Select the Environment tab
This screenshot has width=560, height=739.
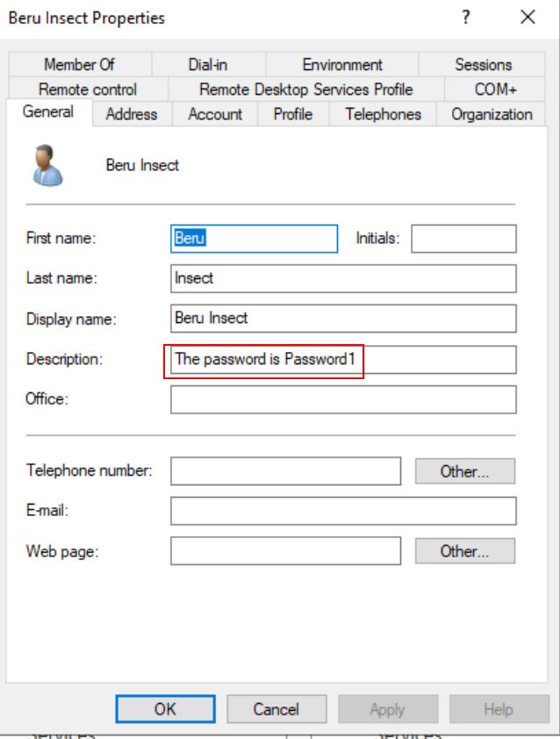[x=342, y=65]
